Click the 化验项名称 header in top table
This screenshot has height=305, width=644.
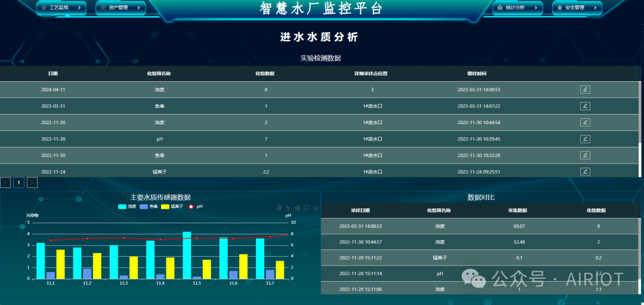tap(159, 73)
